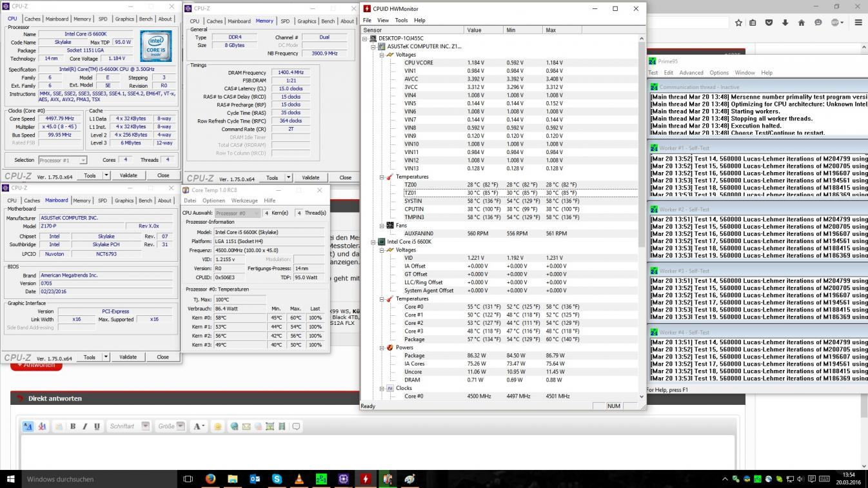Collapse the Fans group in HWMonitor
Image resolution: width=868 pixels, height=488 pixels.
(382, 226)
